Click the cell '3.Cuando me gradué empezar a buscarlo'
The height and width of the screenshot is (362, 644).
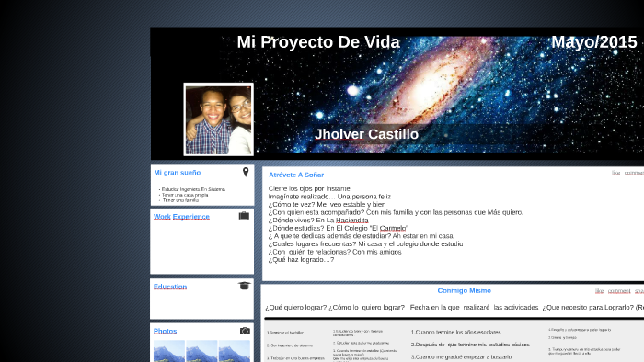tap(461, 357)
